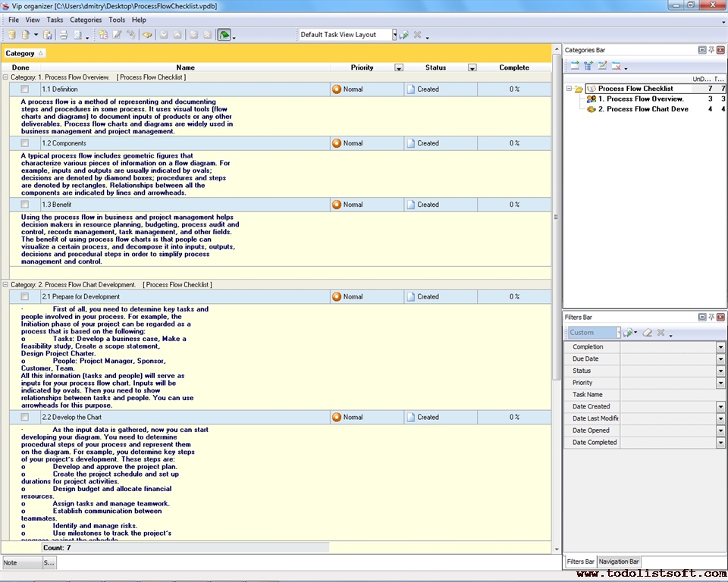Click the pencil icon in Categories Bar
This screenshot has width=728, height=582.
[x=602, y=66]
